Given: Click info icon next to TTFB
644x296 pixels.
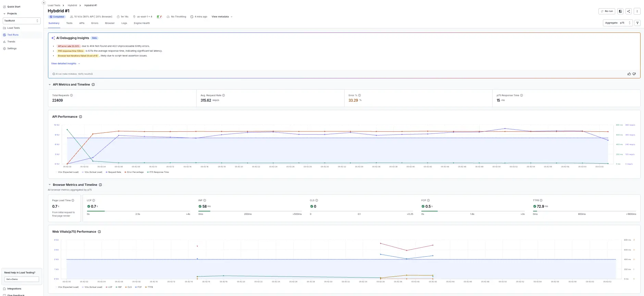Looking at the screenshot, I should click(x=541, y=201).
